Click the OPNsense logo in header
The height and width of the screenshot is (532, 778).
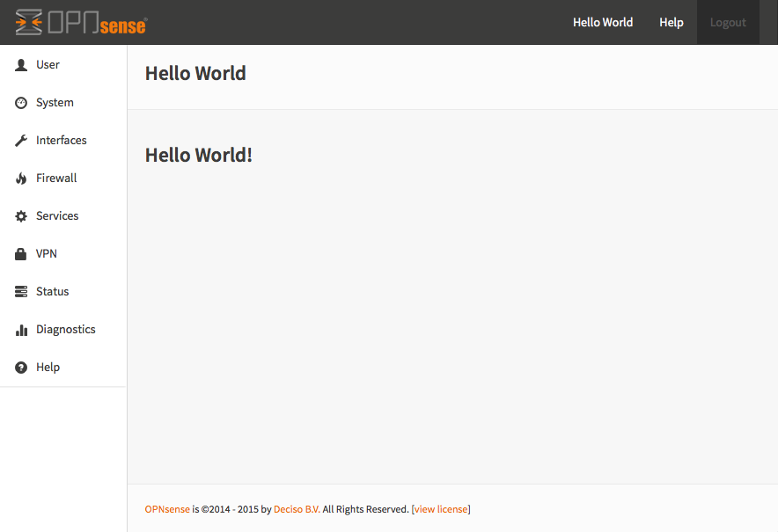[x=81, y=22]
